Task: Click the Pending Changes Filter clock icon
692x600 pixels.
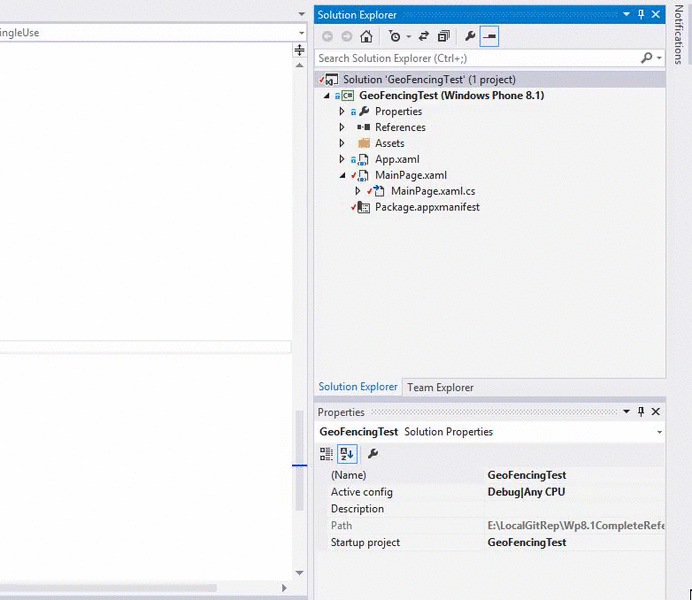Action: click(x=395, y=36)
